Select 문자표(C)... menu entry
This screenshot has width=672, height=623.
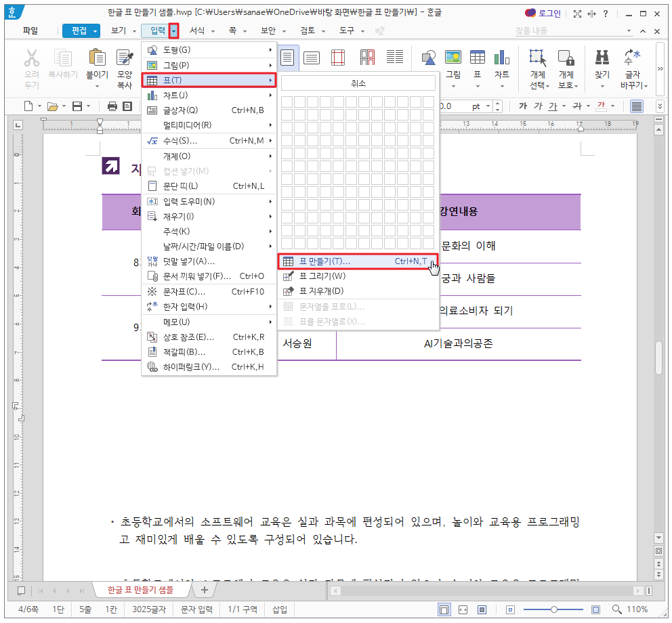coord(209,292)
